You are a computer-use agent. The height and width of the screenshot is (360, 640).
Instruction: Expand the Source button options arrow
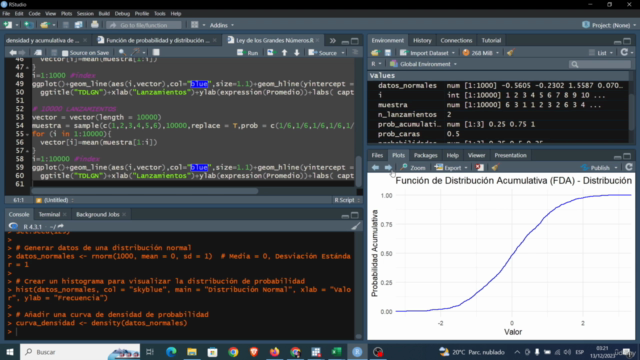(x=343, y=53)
